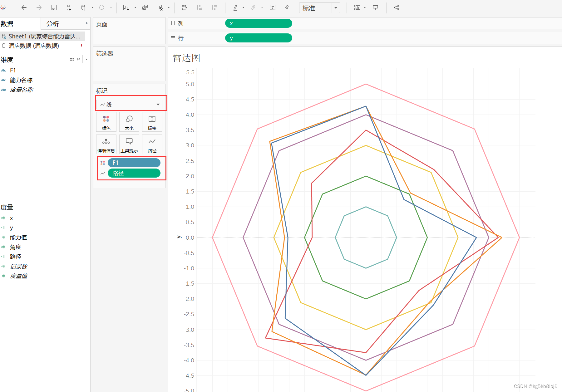Click the 大小 marks button

click(x=129, y=123)
